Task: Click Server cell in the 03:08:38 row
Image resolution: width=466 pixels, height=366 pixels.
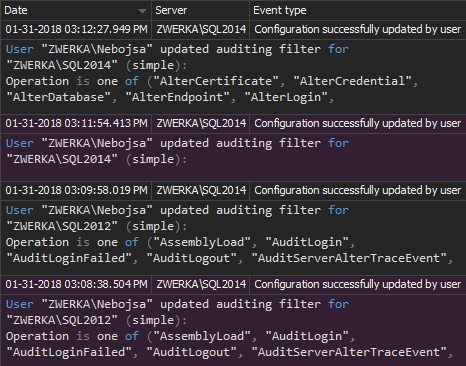Action: [200, 285]
